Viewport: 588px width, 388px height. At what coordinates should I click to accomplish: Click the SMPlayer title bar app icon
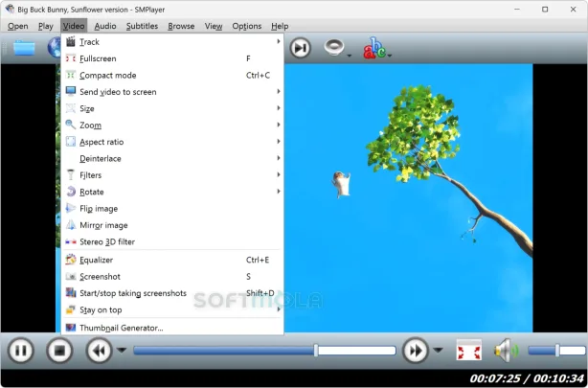[10, 9]
